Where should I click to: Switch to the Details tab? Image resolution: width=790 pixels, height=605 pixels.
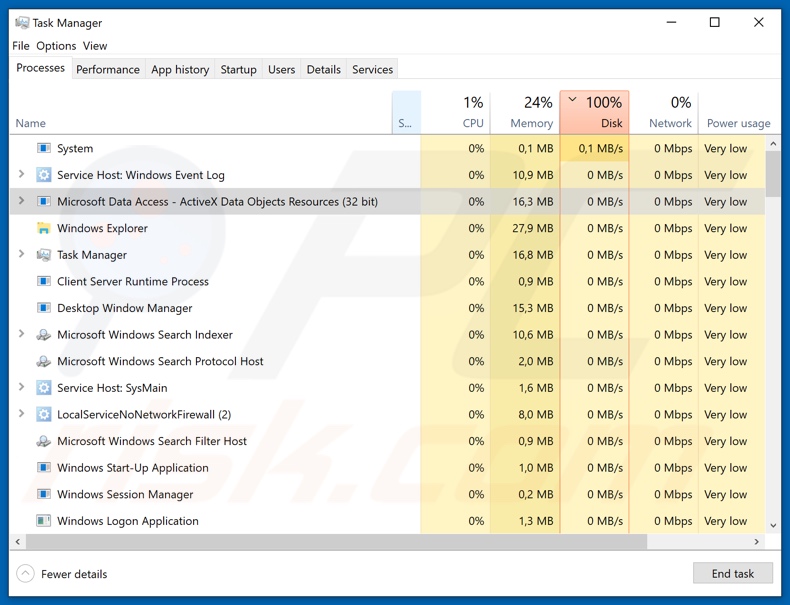323,70
